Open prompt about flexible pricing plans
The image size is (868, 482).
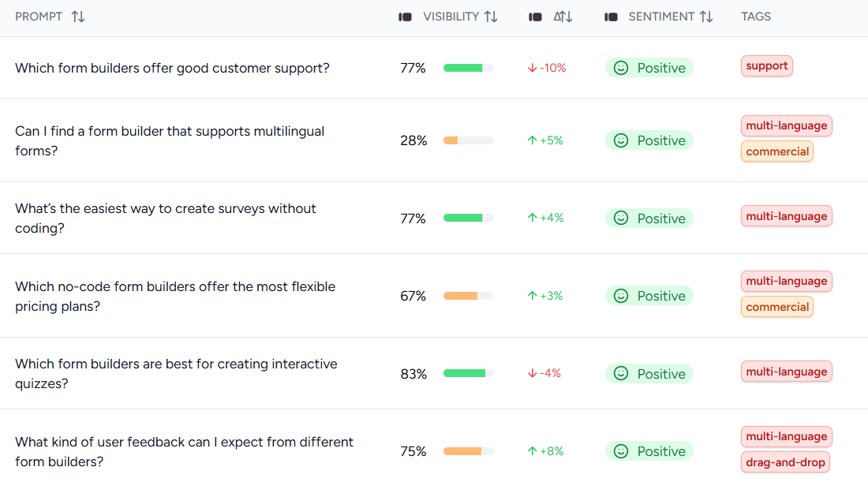(x=175, y=296)
